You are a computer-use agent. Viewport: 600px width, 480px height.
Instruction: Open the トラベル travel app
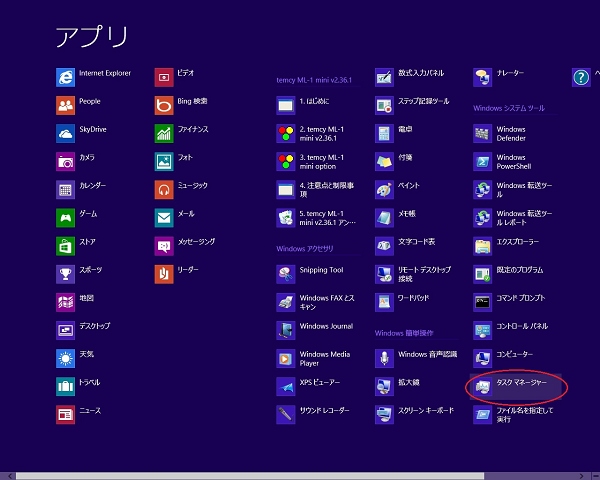click(x=65, y=387)
